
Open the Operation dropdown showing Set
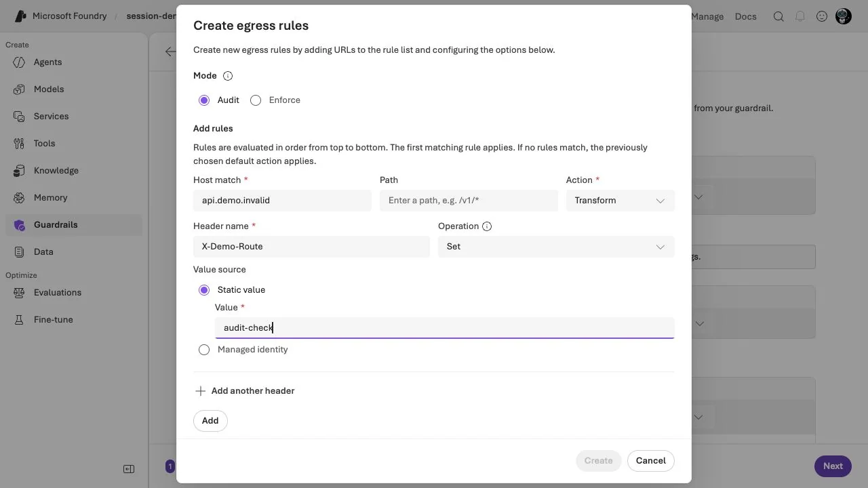556,247
